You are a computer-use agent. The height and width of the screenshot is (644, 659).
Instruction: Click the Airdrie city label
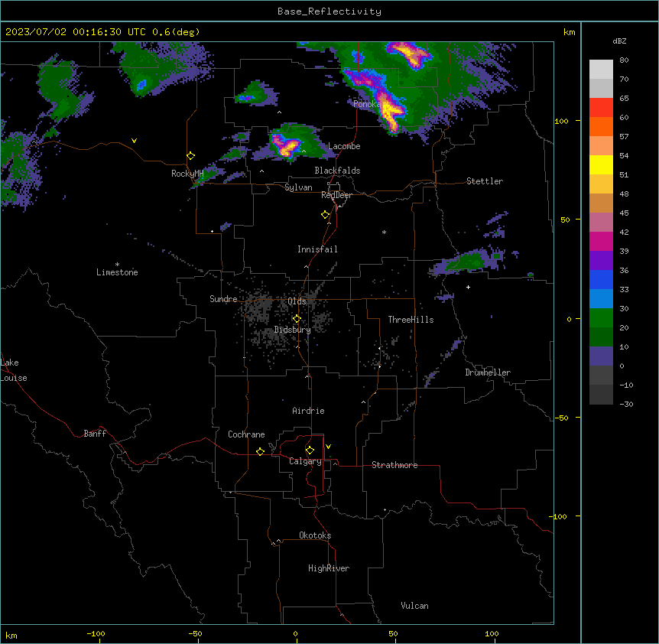tap(309, 411)
